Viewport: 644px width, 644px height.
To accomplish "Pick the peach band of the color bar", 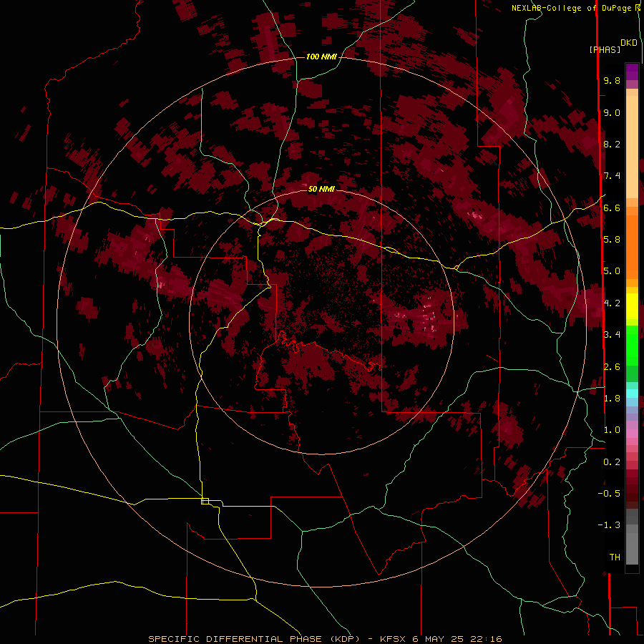I will pos(632,147).
